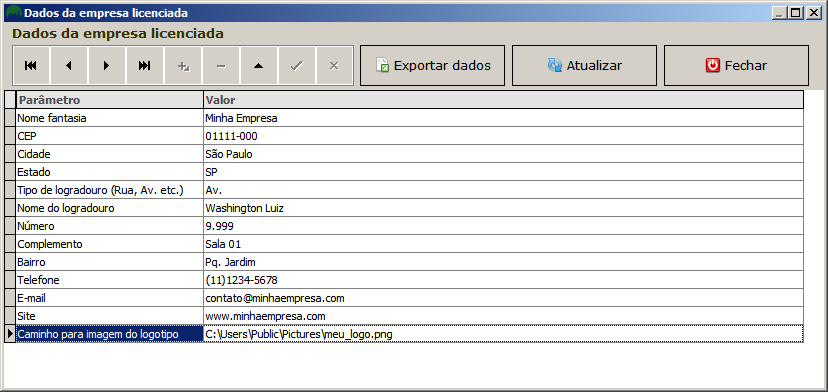Image resolution: width=828 pixels, height=392 pixels.
Task: Click the 'contato@minhaempresa.com' value cell
Action: click(504, 298)
